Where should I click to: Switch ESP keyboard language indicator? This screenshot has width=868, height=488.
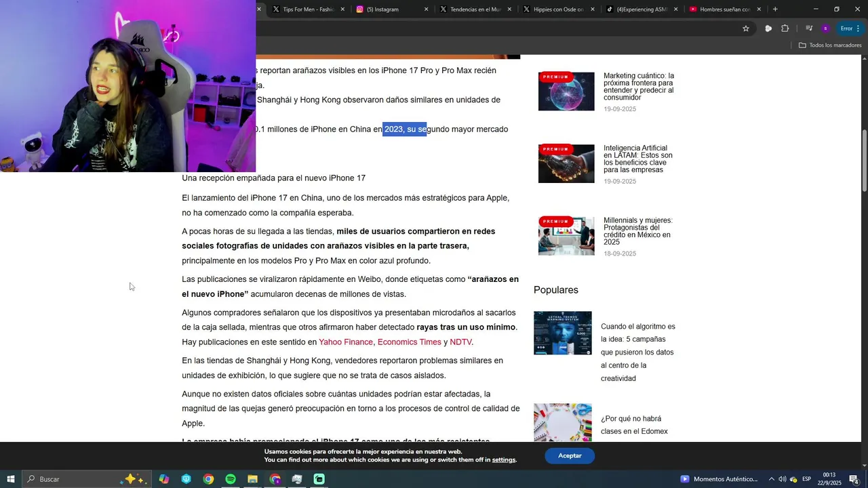[x=806, y=479]
